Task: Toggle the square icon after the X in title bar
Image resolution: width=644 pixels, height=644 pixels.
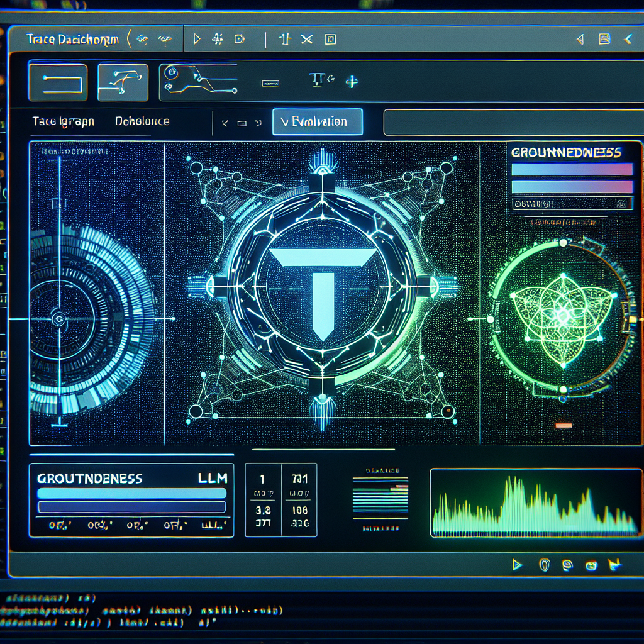Action: 330,40
